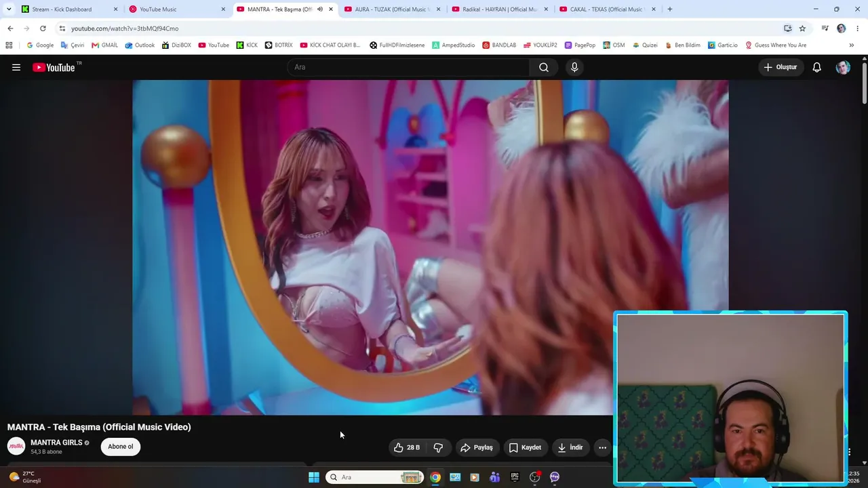Click the page vertical scrollbar thumb
Screen dimensions: 868x488
click(x=865, y=83)
